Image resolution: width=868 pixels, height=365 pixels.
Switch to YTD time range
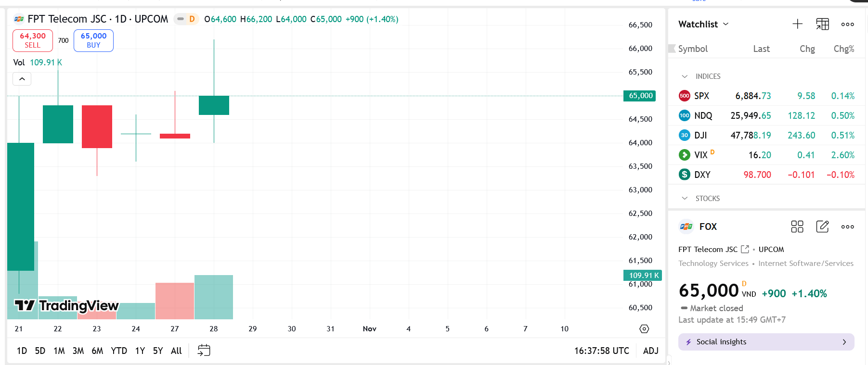tap(119, 351)
